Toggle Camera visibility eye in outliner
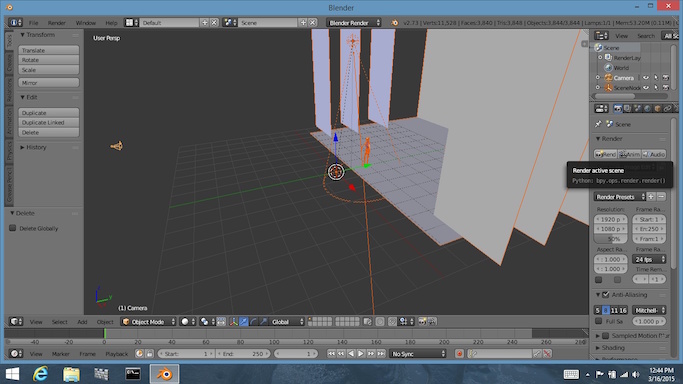The image size is (683, 384). pos(646,77)
